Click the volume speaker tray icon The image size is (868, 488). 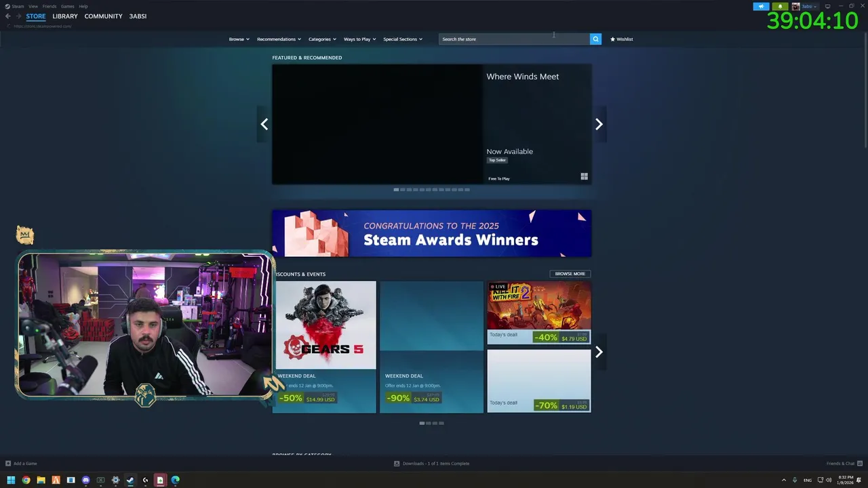(x=829, y=480)
